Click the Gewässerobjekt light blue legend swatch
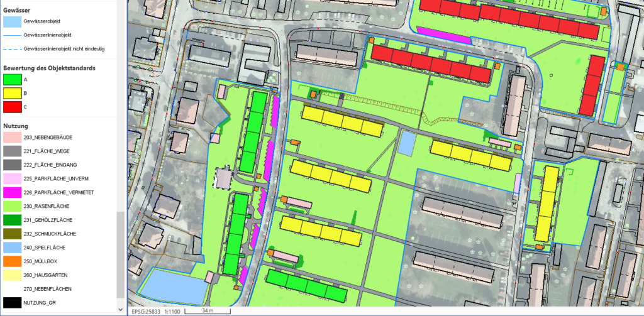This screenshot has width=644, height=316. (x=12, y=21)
